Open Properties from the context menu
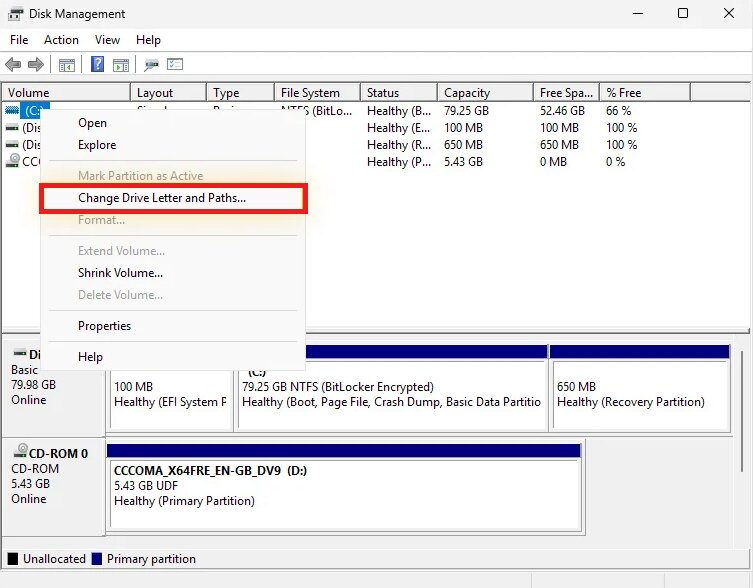 [x=173, y=326]
